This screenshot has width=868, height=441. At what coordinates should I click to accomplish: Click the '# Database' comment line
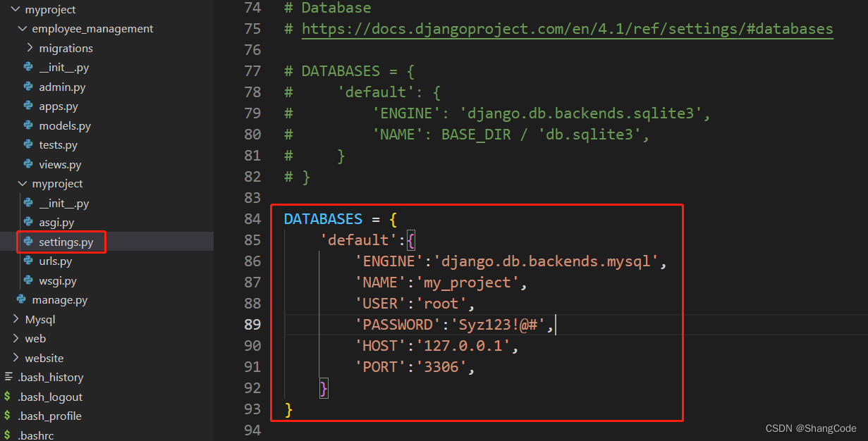tap(328, 8)
